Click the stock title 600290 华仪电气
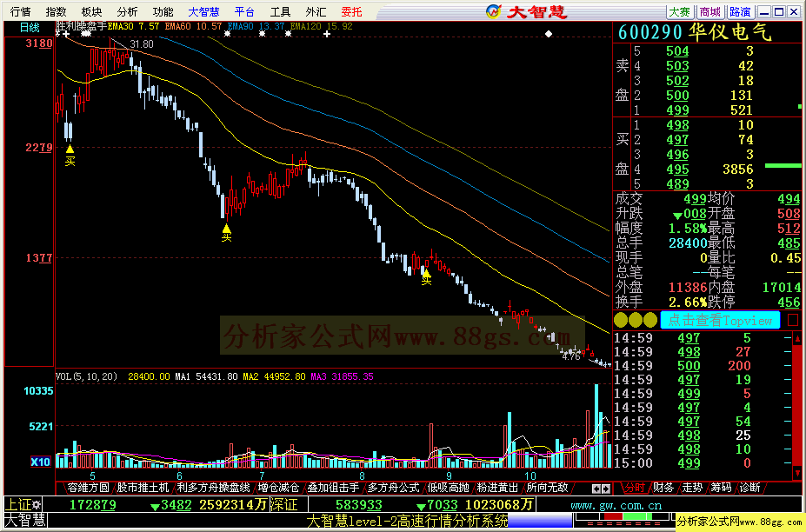Screen dimensions: 806x532 [x=695, y=32]
